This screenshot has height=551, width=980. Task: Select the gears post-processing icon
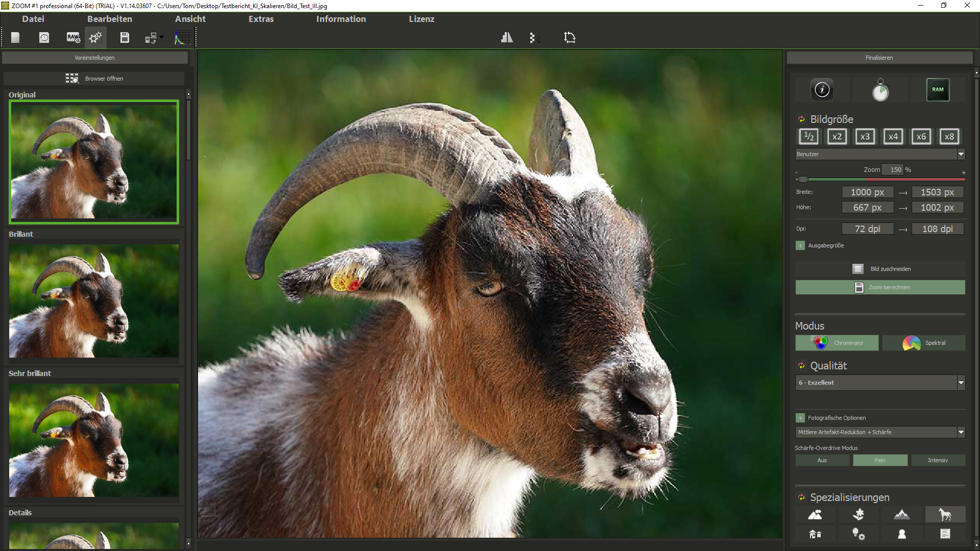[95, 38]
